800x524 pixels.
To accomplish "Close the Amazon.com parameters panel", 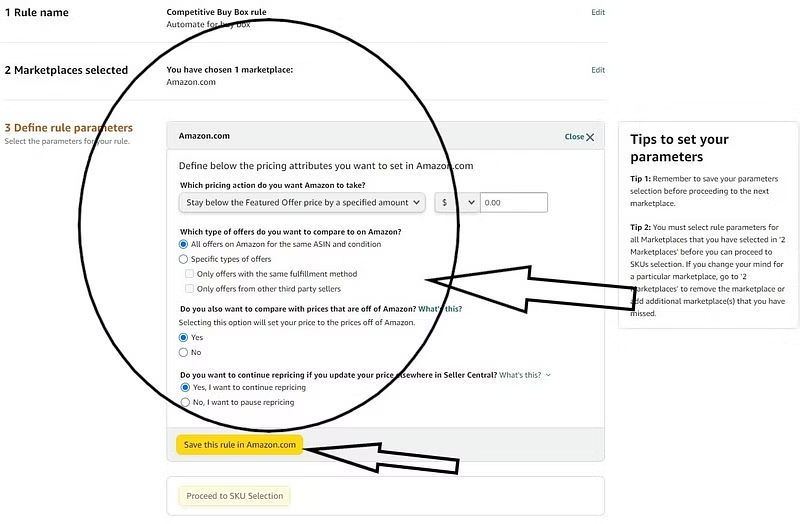I will pos(579,137).
